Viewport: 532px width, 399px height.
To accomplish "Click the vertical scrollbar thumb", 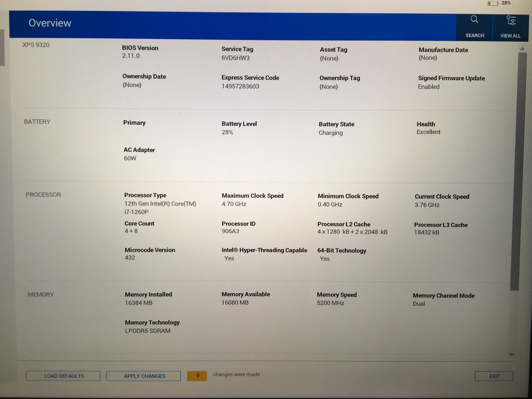I will point(518,171).
